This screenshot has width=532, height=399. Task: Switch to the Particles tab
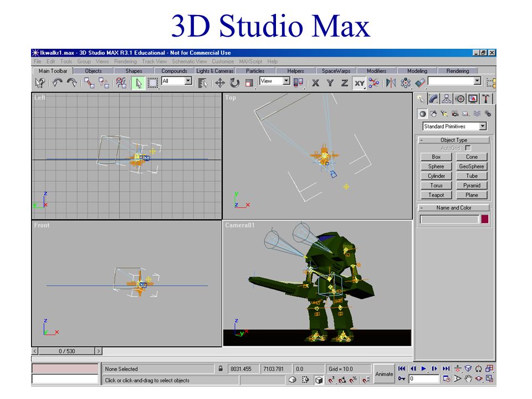(x=255, y=71)
